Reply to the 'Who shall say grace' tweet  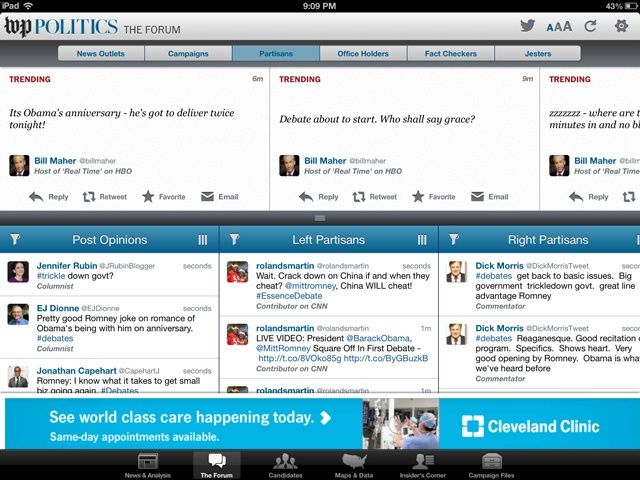(318, 197)
